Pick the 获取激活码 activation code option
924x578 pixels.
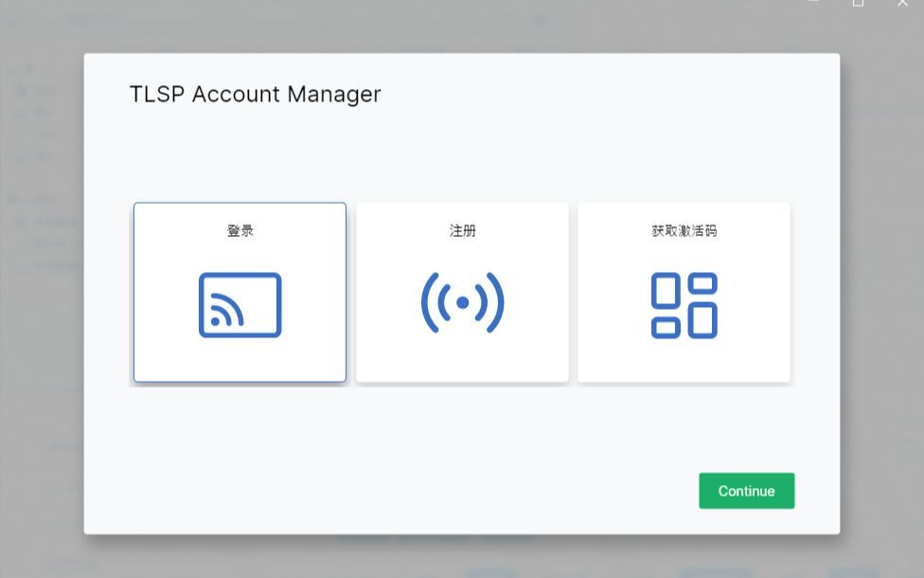coord(684,292)
